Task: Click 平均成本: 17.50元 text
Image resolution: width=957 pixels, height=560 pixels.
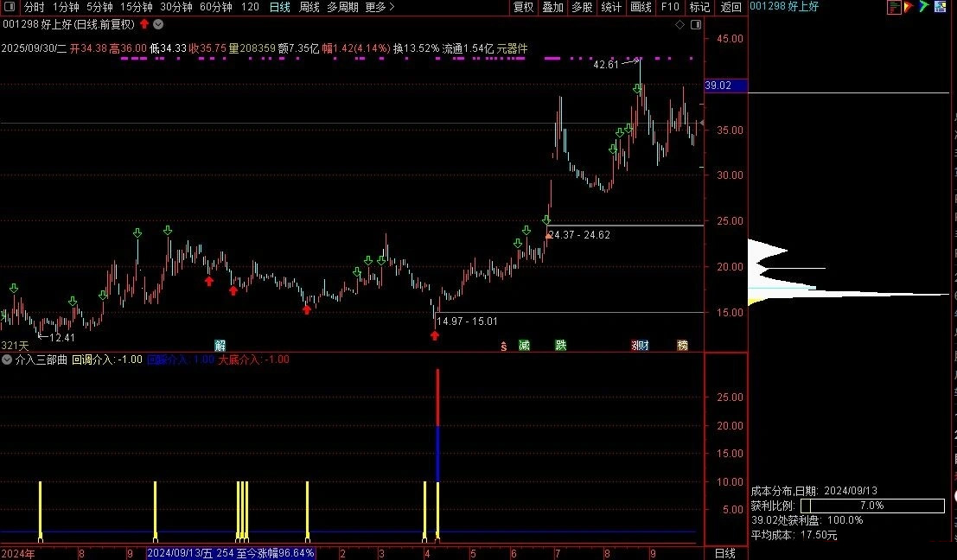Action: pos(794,535)
